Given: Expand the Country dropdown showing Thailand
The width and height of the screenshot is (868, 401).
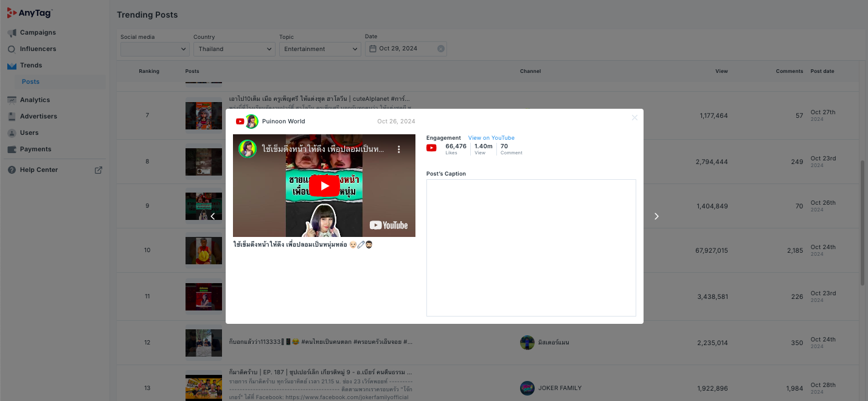Looking at the screenshot, I should [x=234, y=49].
